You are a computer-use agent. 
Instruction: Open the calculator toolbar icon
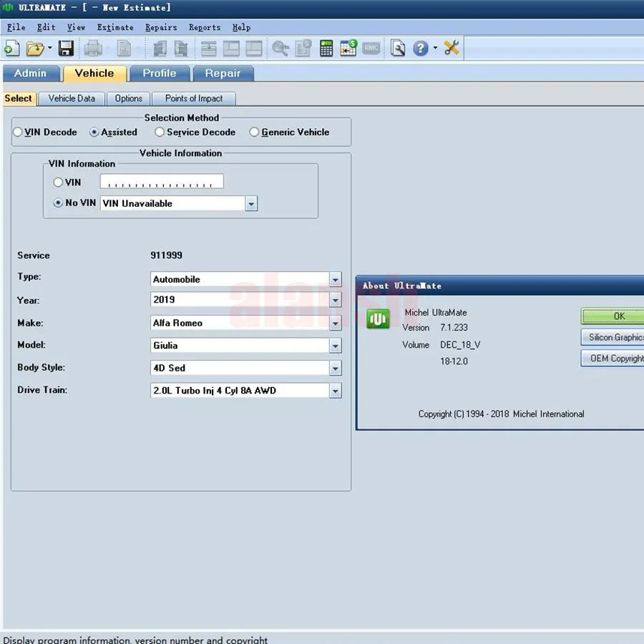click(x=326, y=48)
